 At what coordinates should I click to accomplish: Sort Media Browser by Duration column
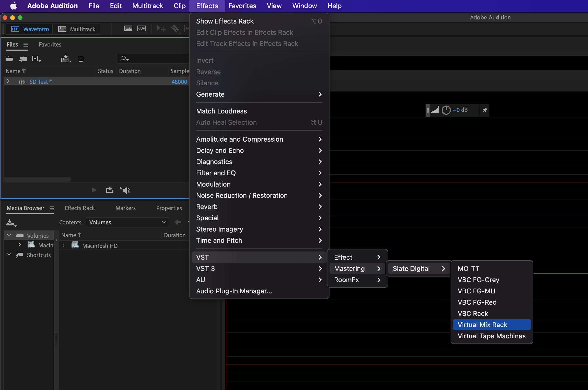click(x=175, y=235)
